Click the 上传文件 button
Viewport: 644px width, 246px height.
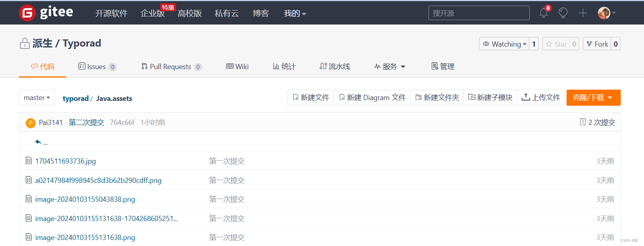541,98
